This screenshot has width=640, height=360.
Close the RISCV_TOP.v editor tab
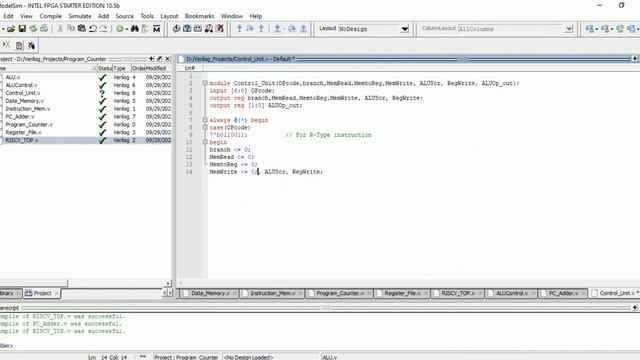480,293
